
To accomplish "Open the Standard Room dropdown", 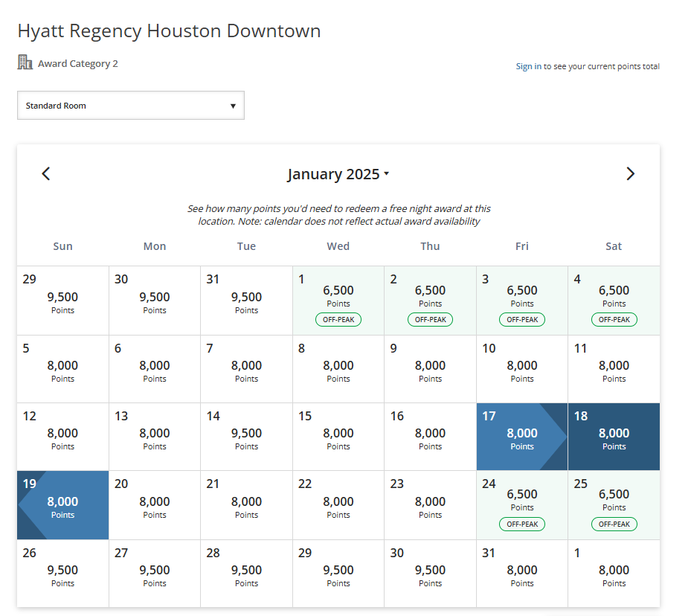I will (130, 106).
